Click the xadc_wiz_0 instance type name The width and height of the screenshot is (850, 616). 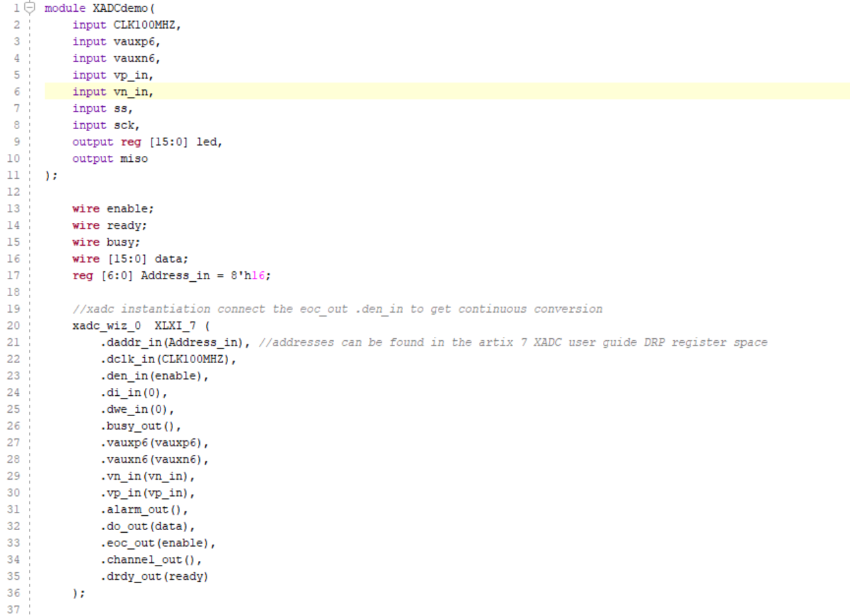106,326
